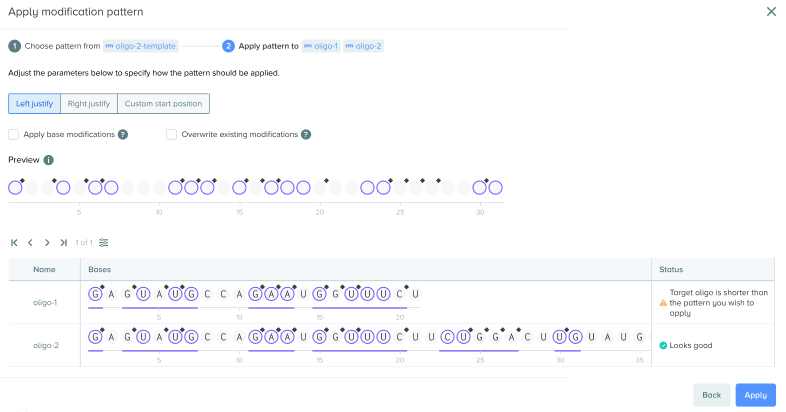The height and width of the screenshot is (412, 786).
Task: Click the oligo-2 target chip
Action: click(363, 46)
